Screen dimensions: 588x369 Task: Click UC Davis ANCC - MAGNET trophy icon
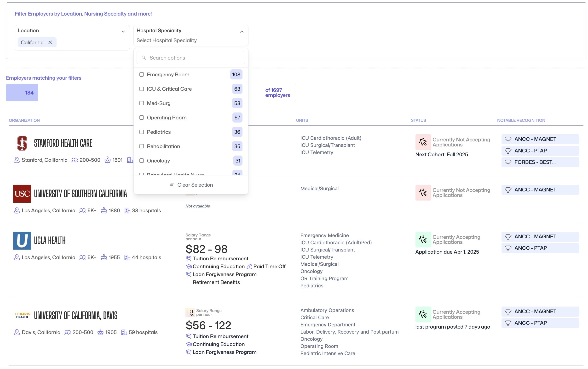point(508,311)
